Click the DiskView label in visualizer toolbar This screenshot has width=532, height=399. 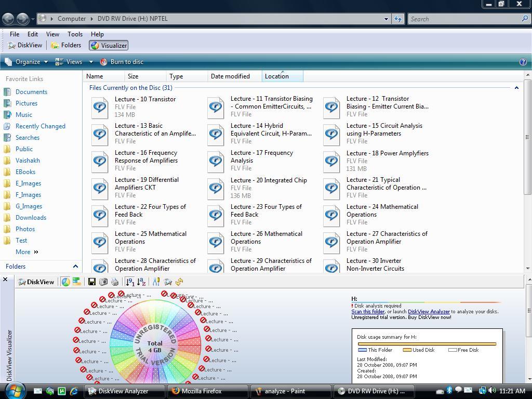tap(36, 282)
